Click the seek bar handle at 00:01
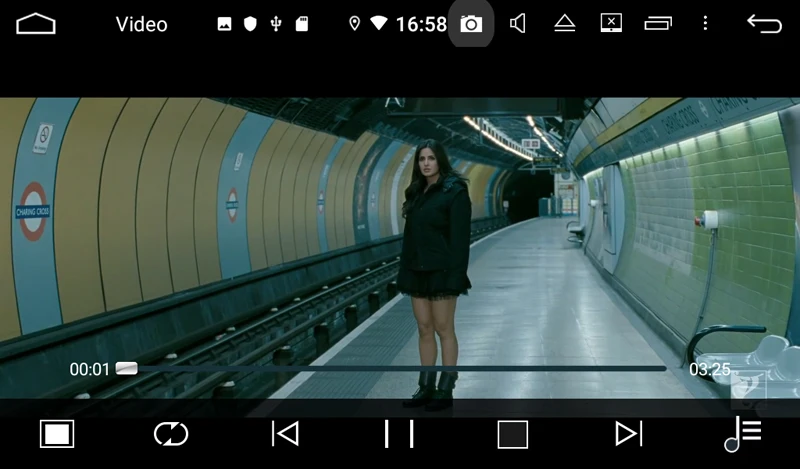Screen dimensions: 800x469 (x=127, y=368)
